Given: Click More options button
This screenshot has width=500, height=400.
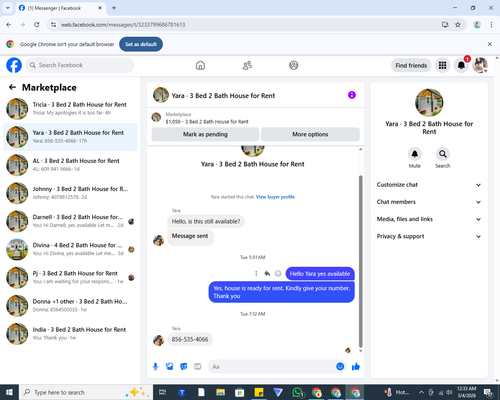Looking at the screenshot, I should [x=310, y=134].
